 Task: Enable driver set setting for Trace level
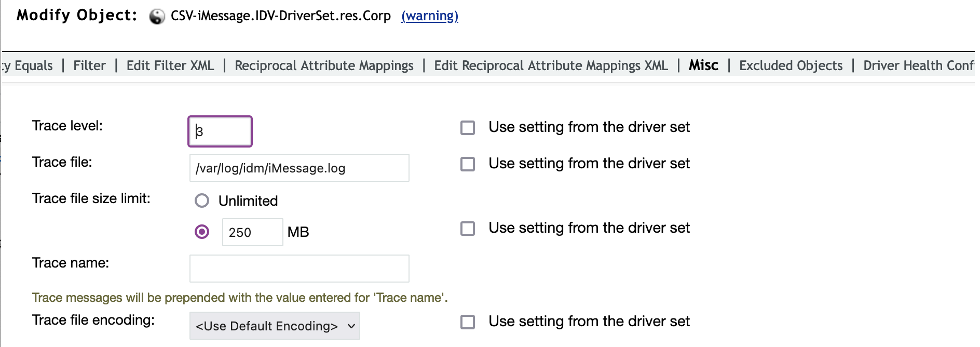[468, 128]
